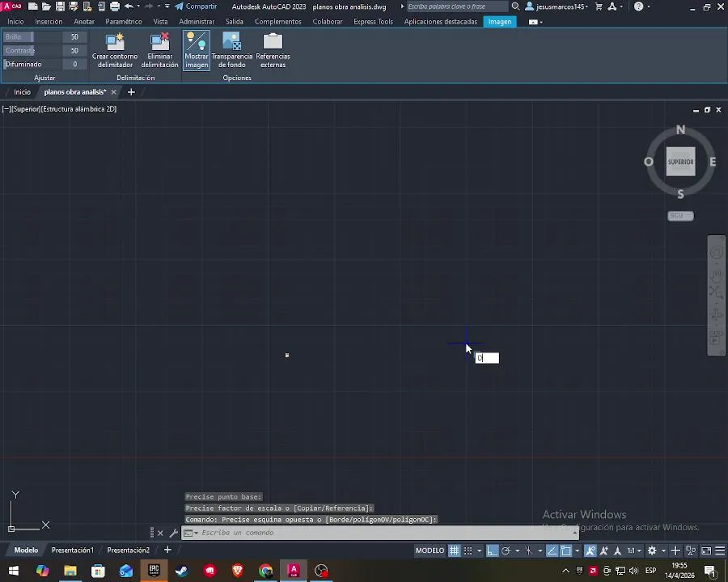Screen dimensions: 728x582
Task: Open the quick access toolbar customize dropdown
Action: click(167, 6)
